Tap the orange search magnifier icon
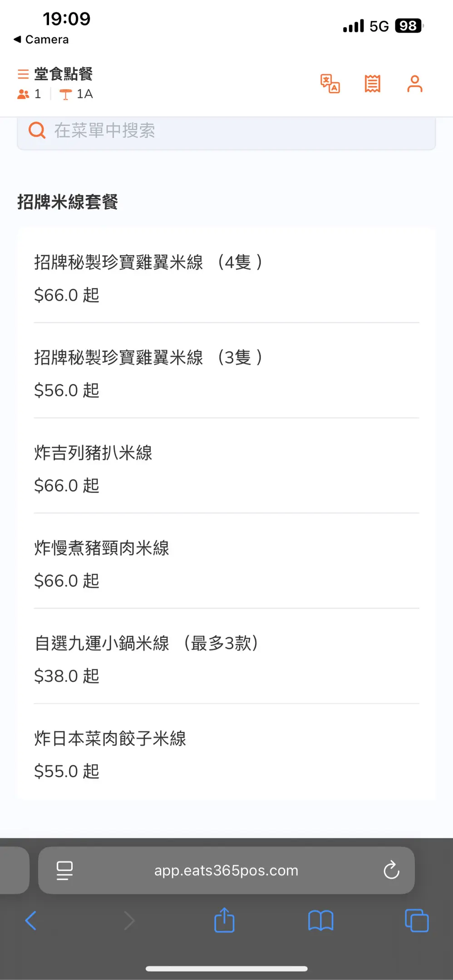Screen dimensions: 453x980 coord(37,131)
